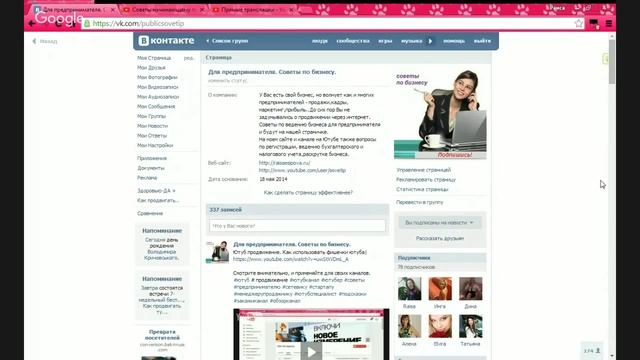
Task: Open 'Приложения' in the sidebar
Action: (x=152, y=158)
